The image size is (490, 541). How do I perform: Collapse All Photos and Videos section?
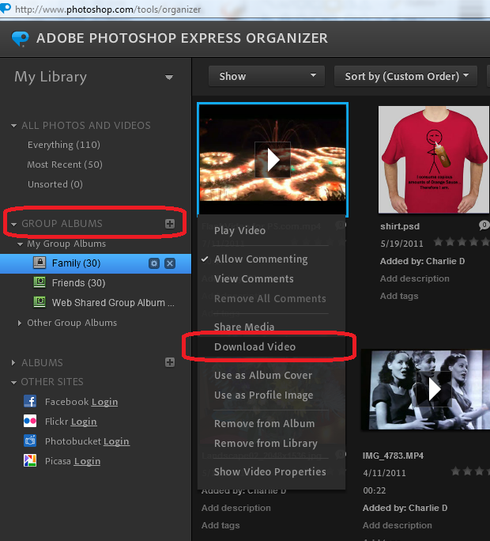point(14,125)
